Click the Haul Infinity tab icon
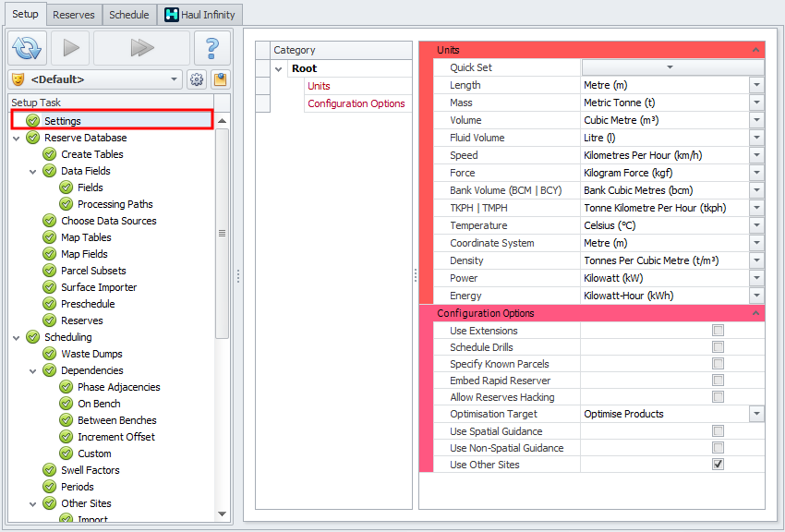Screen dimensions: 785x532 coord(172,15)
